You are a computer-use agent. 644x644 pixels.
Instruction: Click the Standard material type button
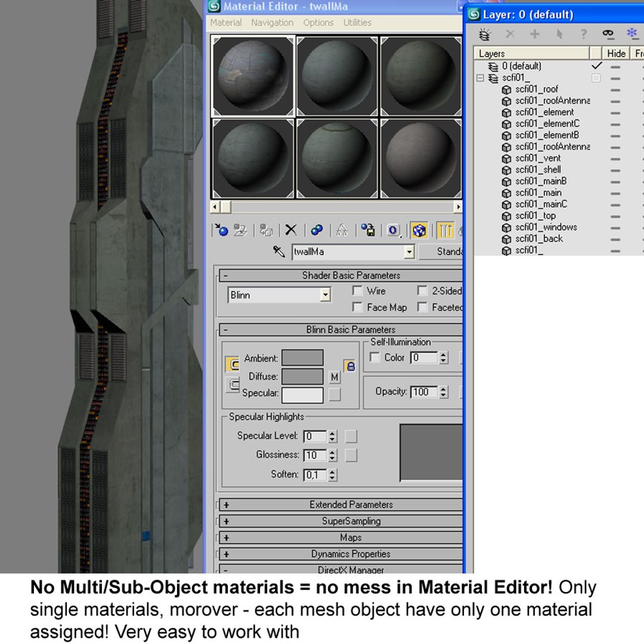coord(441,252)
